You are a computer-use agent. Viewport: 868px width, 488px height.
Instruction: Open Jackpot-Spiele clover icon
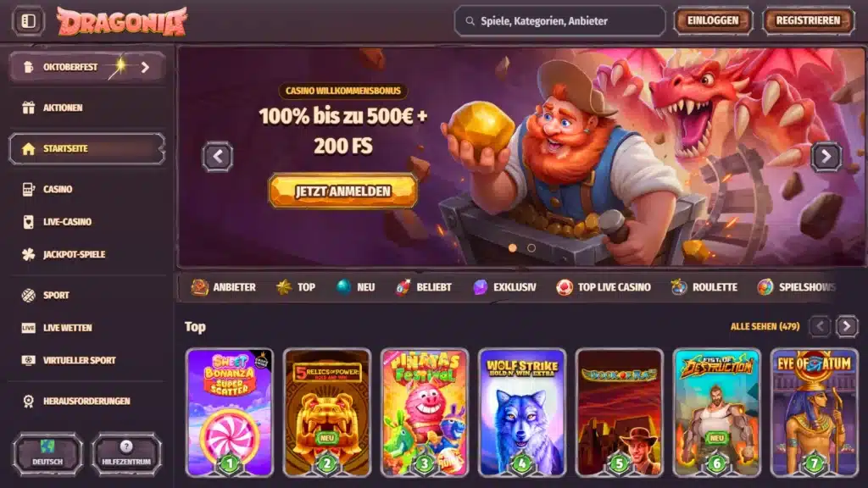point(28,254)
